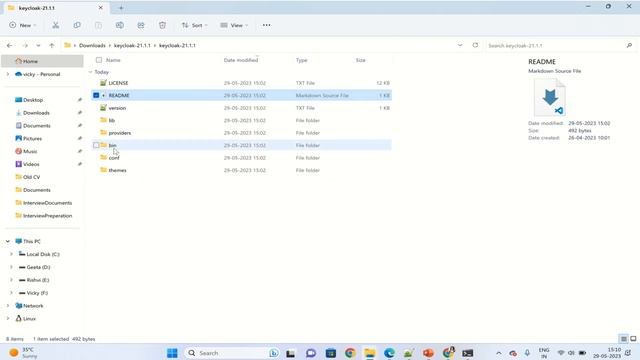Toggle the select-all checkbox in header
The width and height of the screenshot is (640, 360).
(x=99, y=60)
